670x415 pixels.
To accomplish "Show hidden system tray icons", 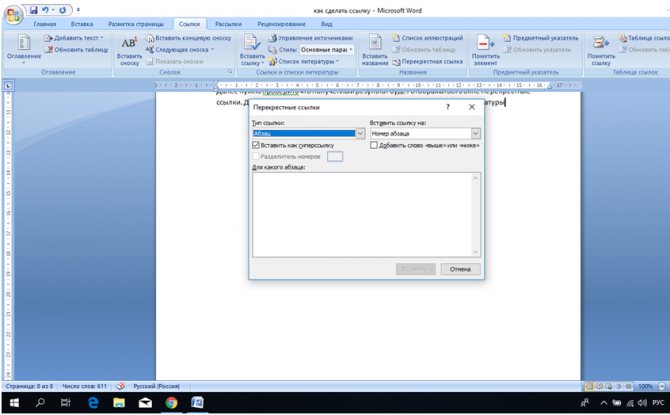I will [x=604, y=403].
